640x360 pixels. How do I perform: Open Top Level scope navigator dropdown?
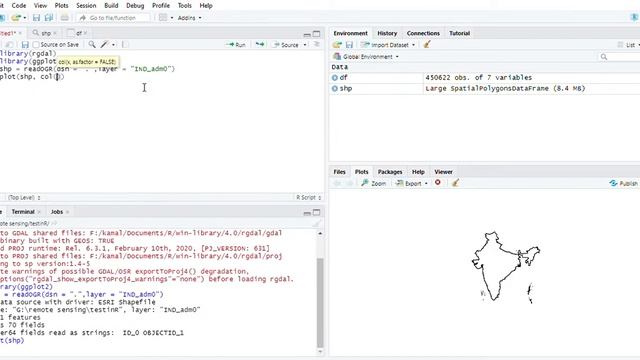pyautogui.click(x=24, y=198)
